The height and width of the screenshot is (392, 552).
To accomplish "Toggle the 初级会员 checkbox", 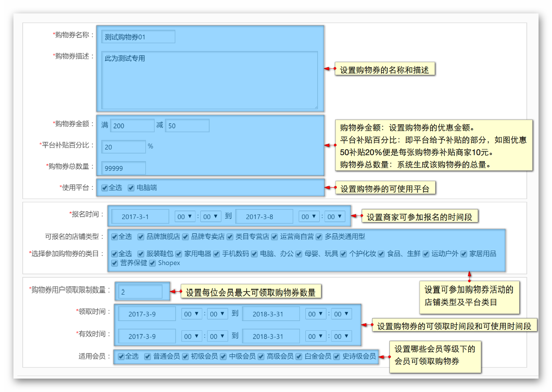I will [185, 356].
